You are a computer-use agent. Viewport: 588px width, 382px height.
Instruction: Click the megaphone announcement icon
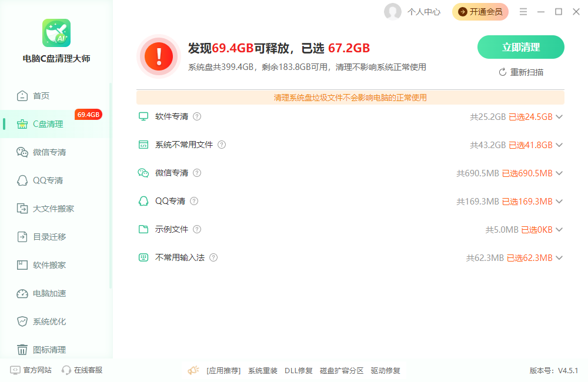[x=193, y=370]
